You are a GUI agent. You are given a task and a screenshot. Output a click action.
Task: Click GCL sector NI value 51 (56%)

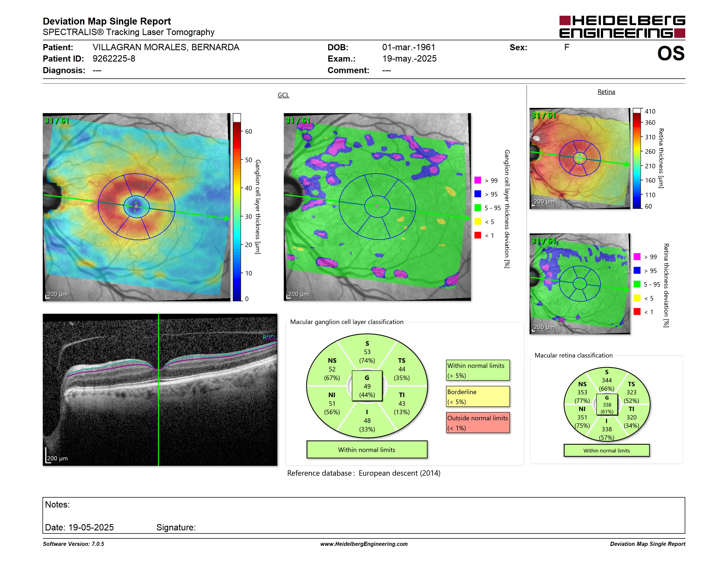[x=332, y=408]
